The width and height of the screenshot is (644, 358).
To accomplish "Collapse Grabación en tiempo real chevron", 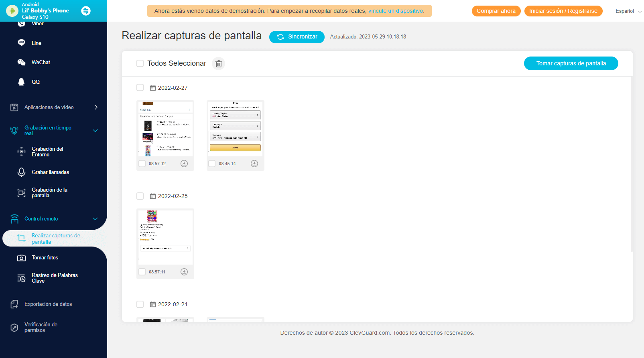I will (95, 131).
